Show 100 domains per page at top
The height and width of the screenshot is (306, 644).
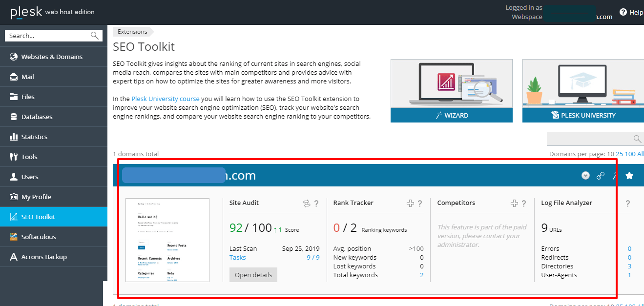coord(630,154)
